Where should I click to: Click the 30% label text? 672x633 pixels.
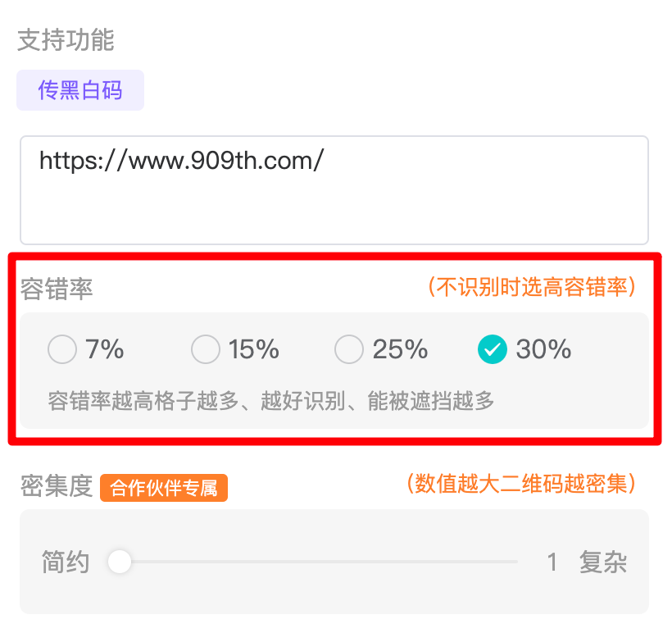click(x=543, y=350)
